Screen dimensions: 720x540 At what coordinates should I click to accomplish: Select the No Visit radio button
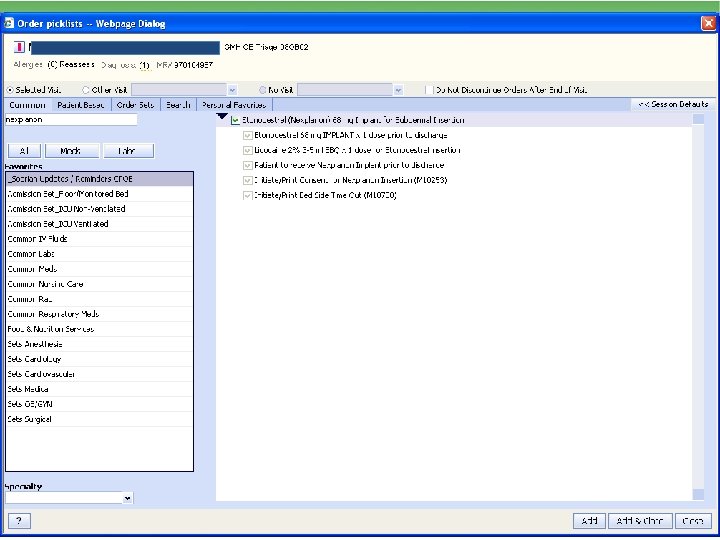[263, 90]
